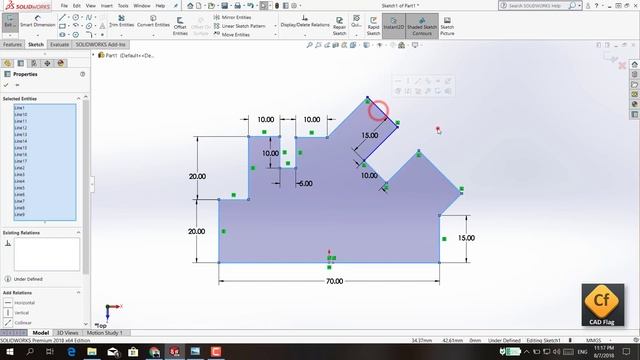The height and width of the screenshot is (360, 640).
Task: Open DisplayManager panel tab
Action: coord(61,63)
